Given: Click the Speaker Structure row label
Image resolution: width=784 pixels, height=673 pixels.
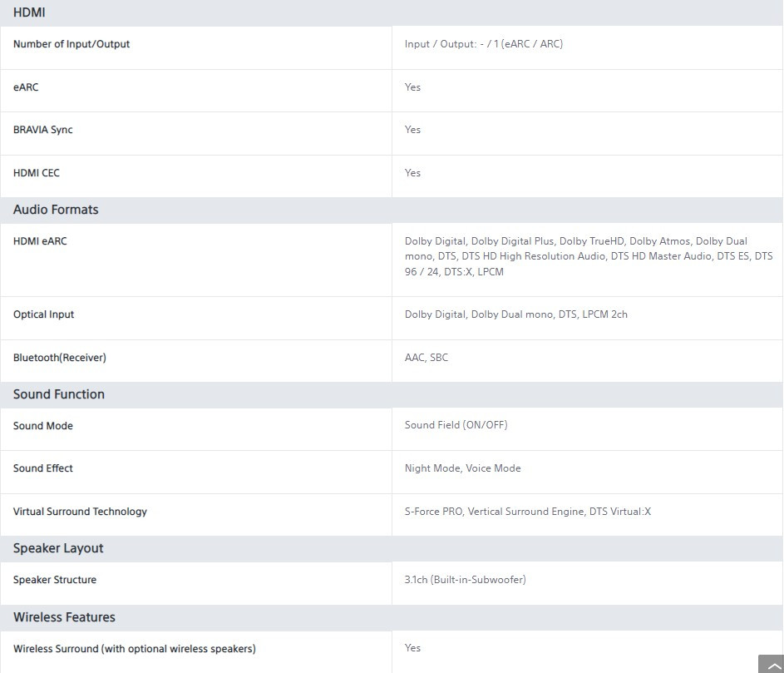Looking at the screenshot, I should (x=55, y=580).
